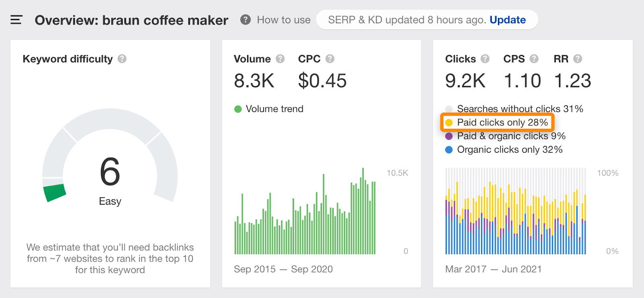
Task: Click help icon beside Keyword difficulty
Action: click(122, 59)
